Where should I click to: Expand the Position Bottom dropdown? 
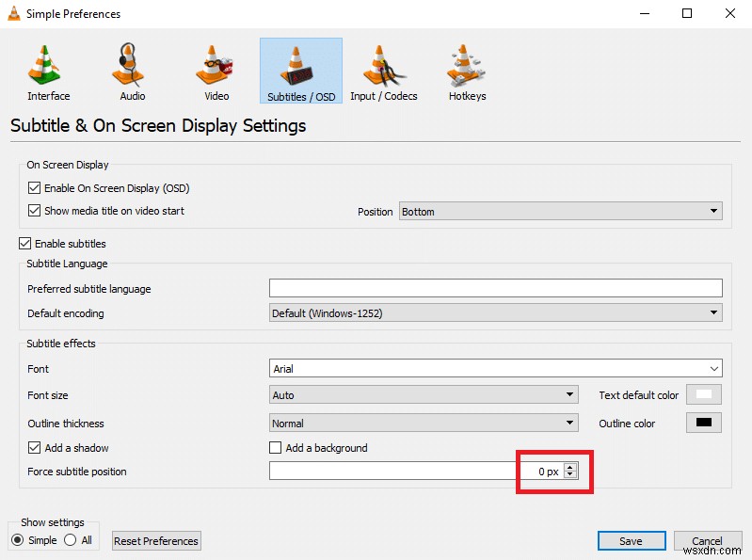561,212
